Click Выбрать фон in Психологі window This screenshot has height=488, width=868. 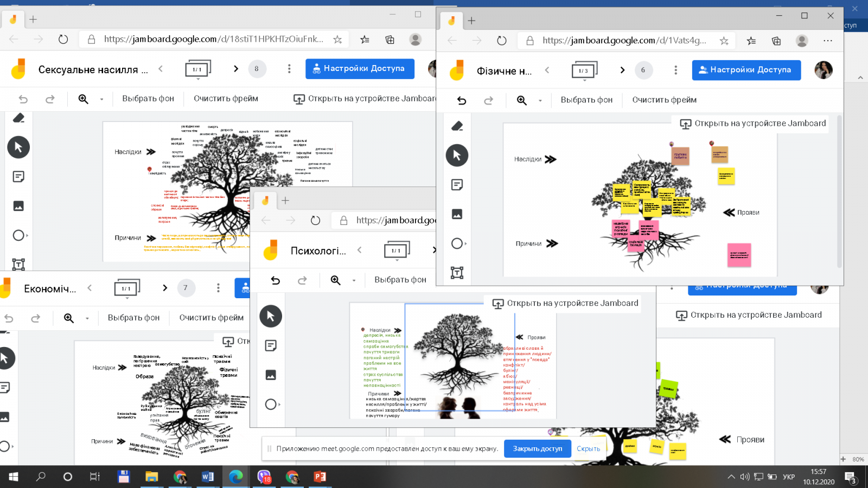[x=400, y=280]
